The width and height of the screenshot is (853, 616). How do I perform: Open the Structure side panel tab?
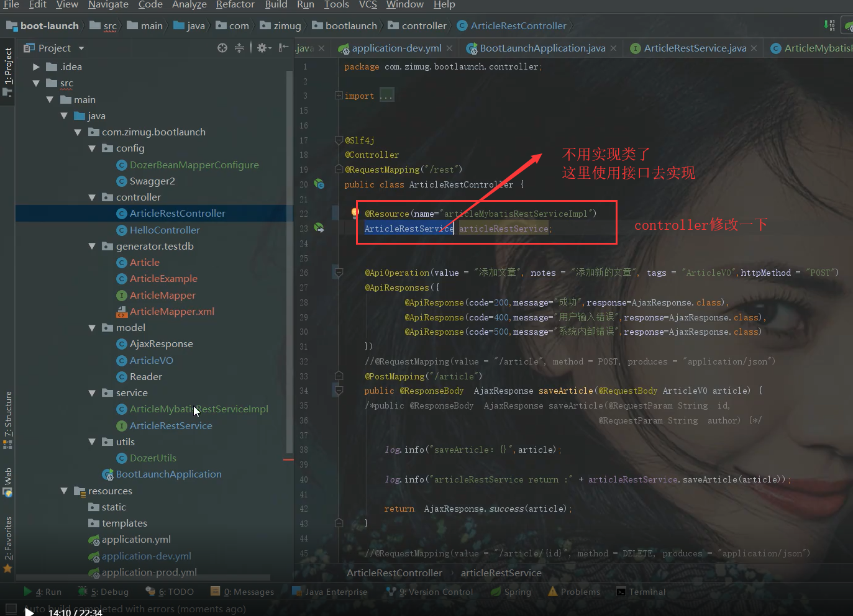point(8,420)
